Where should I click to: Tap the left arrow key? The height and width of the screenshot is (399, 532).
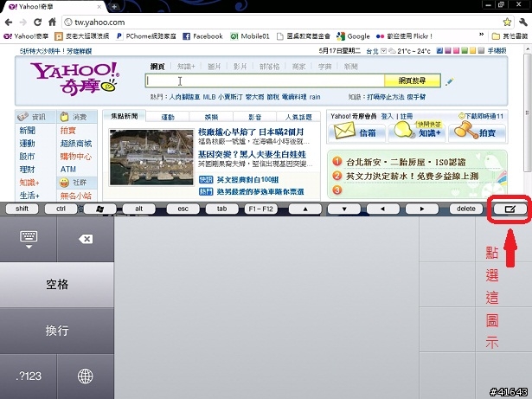click(382, 209)
